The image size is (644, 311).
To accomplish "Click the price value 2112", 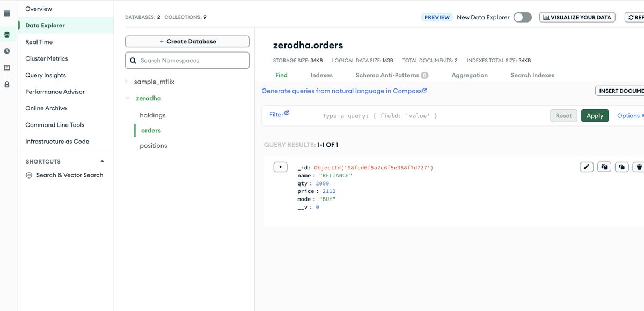I will tap(329, 191).
